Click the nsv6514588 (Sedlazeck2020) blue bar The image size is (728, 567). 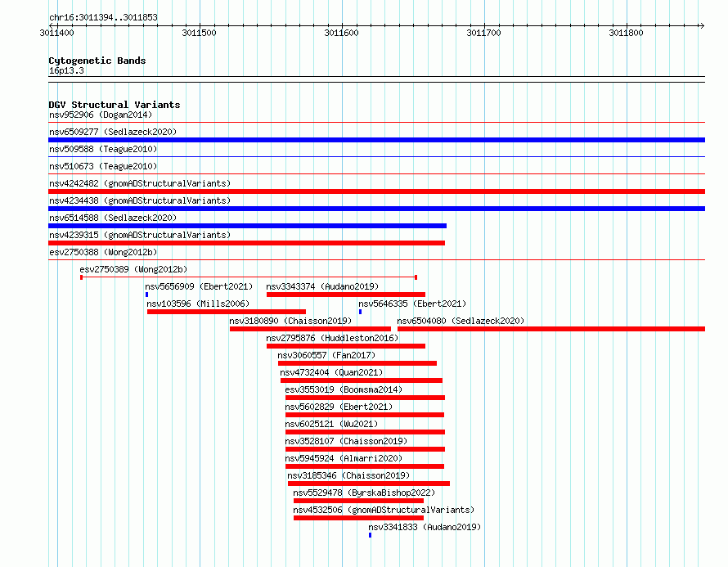coord(248,226)
